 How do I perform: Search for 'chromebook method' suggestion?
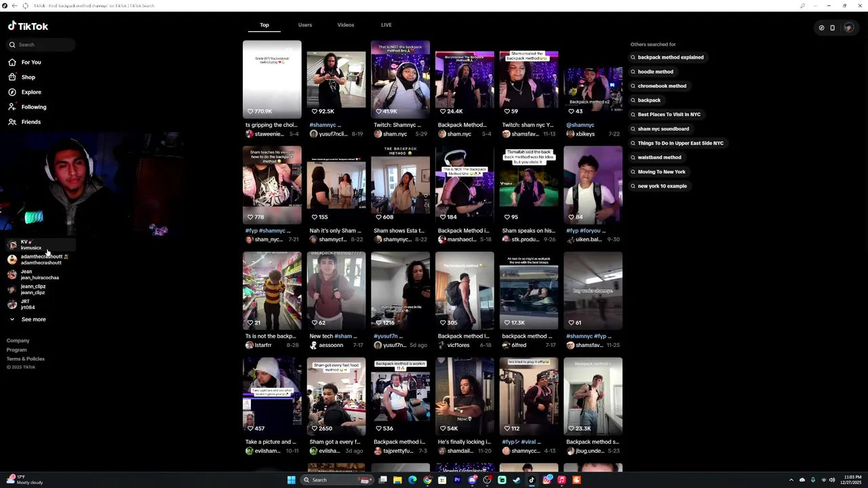(x=658, y=86)
